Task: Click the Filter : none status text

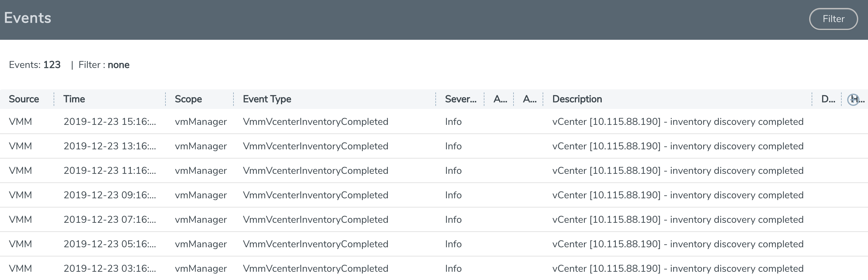Action: (x=104, y=65)
